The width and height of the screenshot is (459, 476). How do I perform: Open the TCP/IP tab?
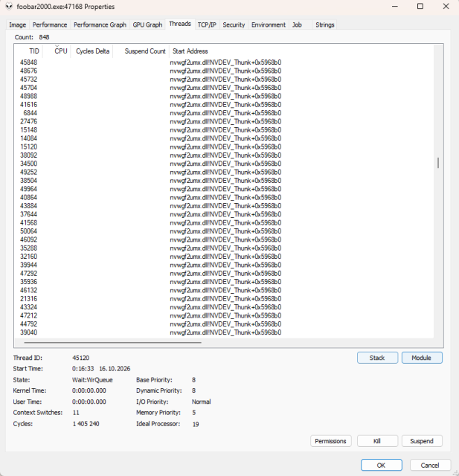coord(207,25)
